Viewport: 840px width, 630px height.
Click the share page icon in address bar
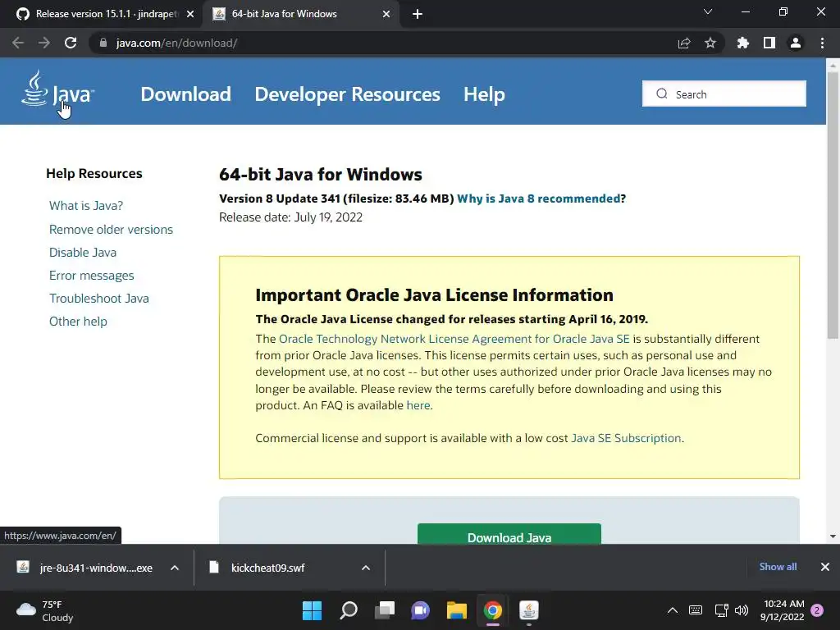(684, 43)
